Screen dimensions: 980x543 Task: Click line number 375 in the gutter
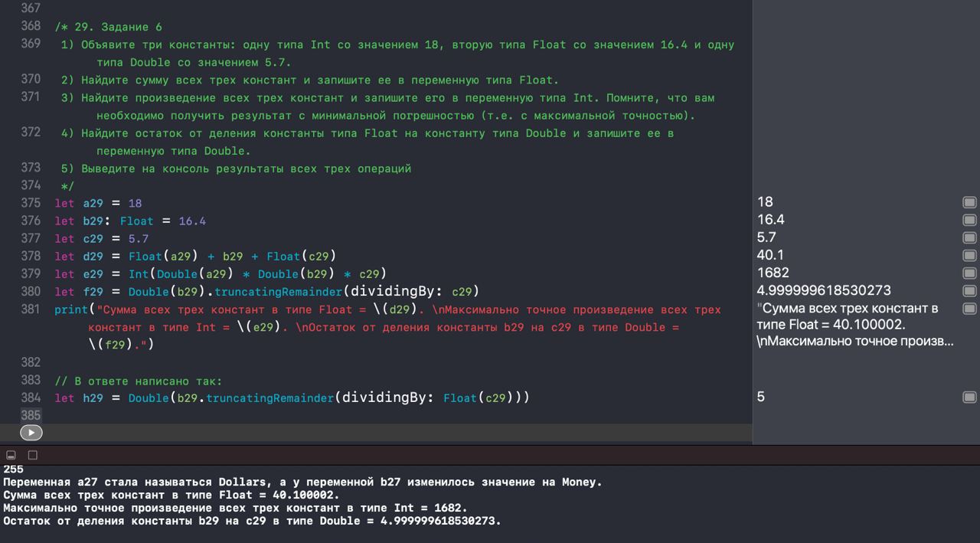[x=31, y=203]
